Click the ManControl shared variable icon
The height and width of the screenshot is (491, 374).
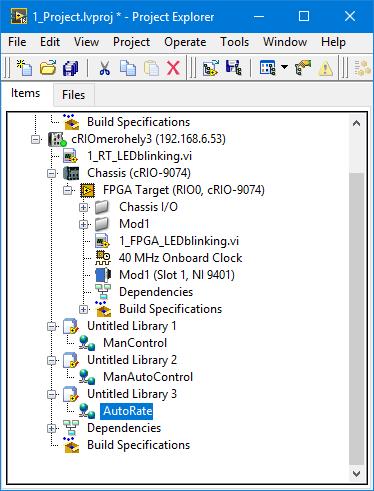click(x=87, y=343)
